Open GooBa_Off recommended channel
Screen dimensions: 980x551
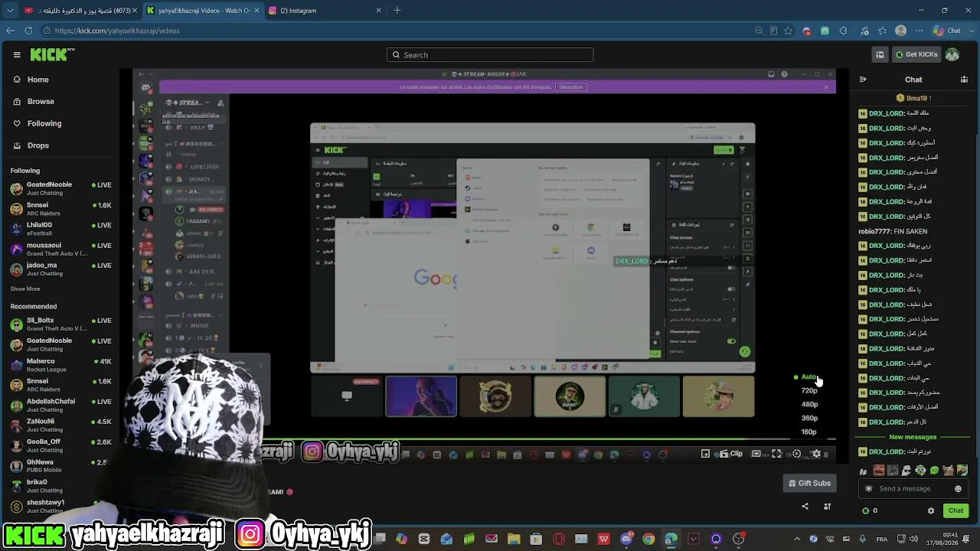[61, 445]
